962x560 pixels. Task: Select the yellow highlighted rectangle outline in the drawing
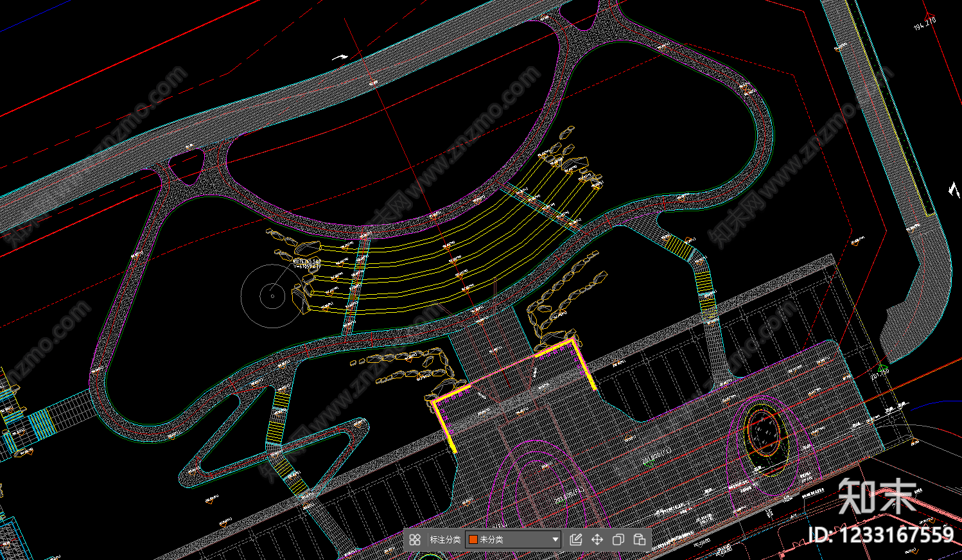pos(514,394)
